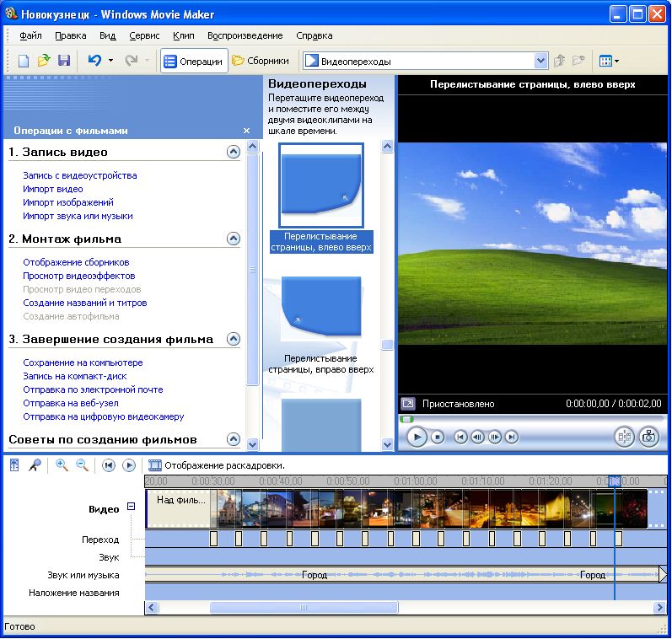Click the New Project icon
672x639 pixels.
coord(24,61)
